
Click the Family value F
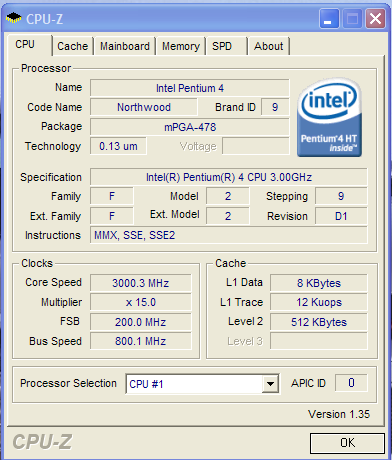pyautogui.click(x=112, y=196)
